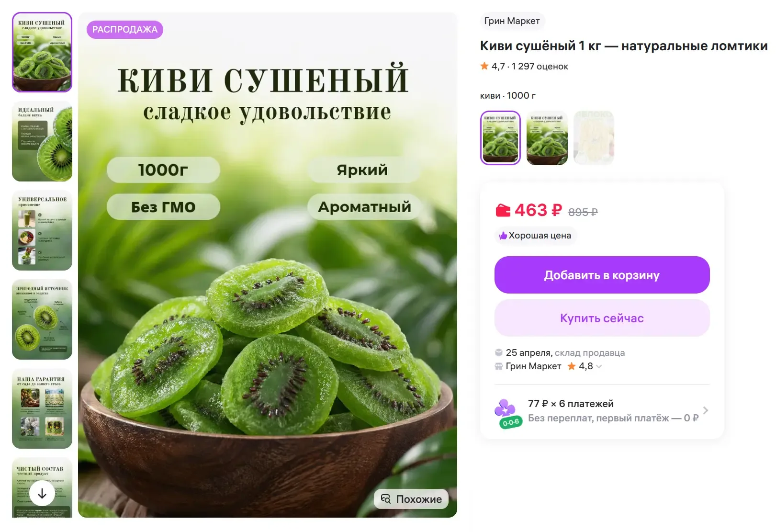The width and height of the screenshot is (776, 532).
Task: Click the Добавить в корзину button
Action: click(602, 275)
